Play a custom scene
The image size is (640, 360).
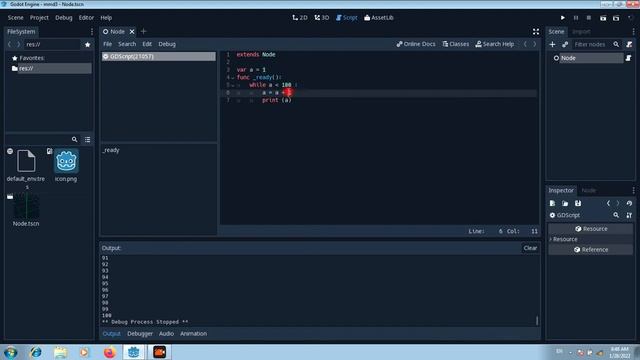(616, 18)
